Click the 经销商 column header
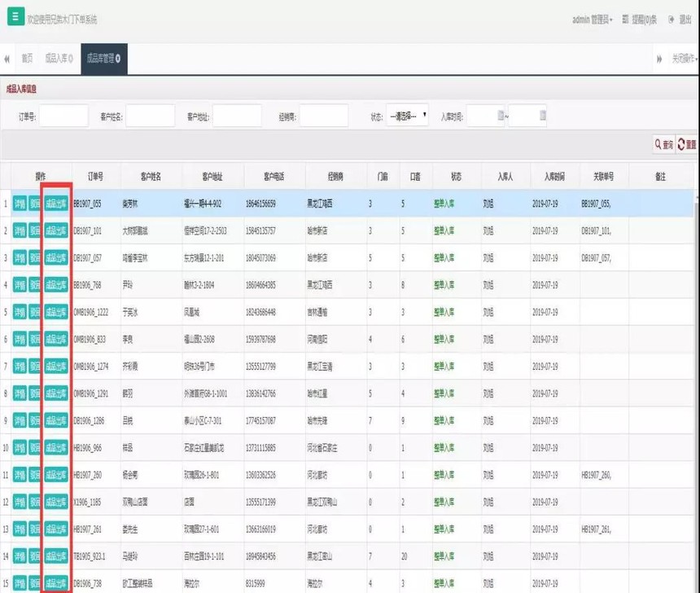Screen dimensions: 700x593 [336, 177]
